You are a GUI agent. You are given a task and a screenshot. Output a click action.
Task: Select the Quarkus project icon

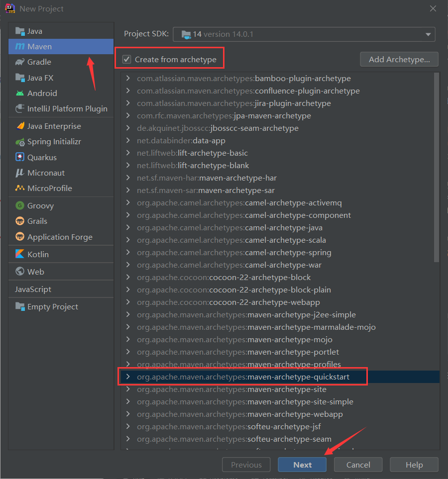pyautogui.click(x=20, y=157)
